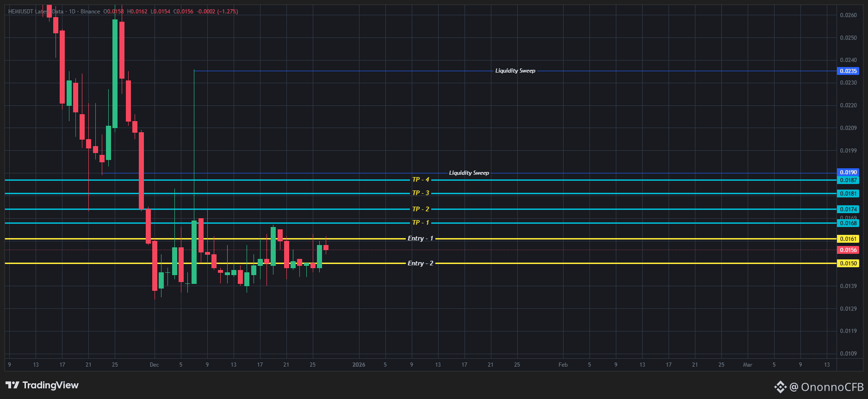The width and height of the screenshot is (868, 399).
Task: Open the @OnonnoCFB handle text
Action: click(x=826, y=387)
